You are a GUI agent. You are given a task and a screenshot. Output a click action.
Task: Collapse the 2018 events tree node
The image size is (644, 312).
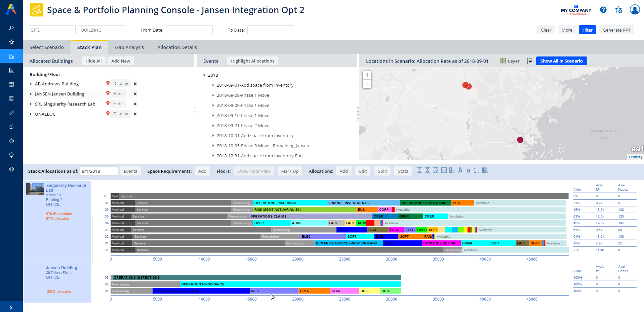pos(204,75)
